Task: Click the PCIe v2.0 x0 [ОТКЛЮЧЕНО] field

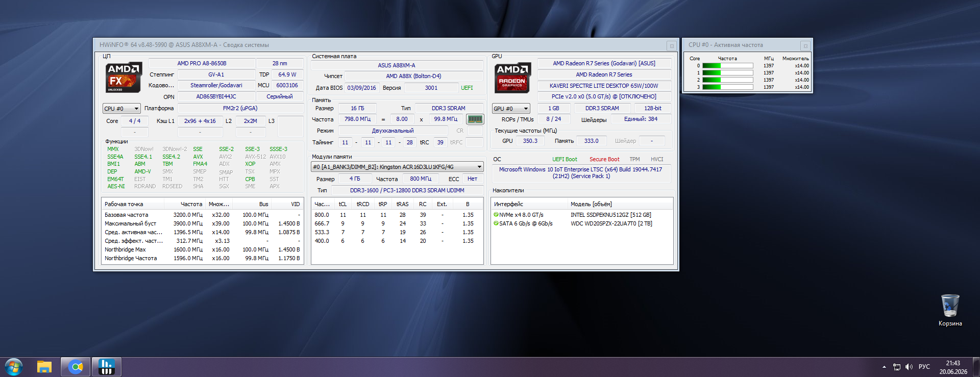Action: tap(604, 96)
